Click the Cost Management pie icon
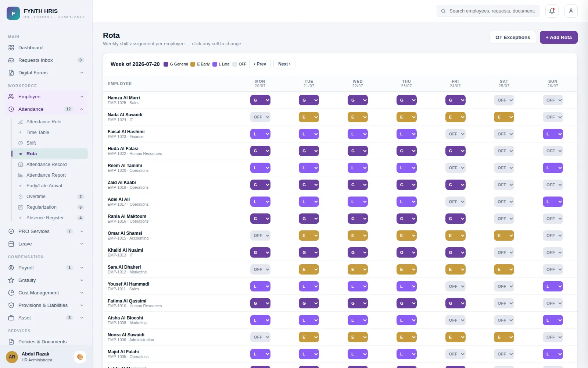Image resolution: width=588 pixels, height=368 pixels. 11,293
